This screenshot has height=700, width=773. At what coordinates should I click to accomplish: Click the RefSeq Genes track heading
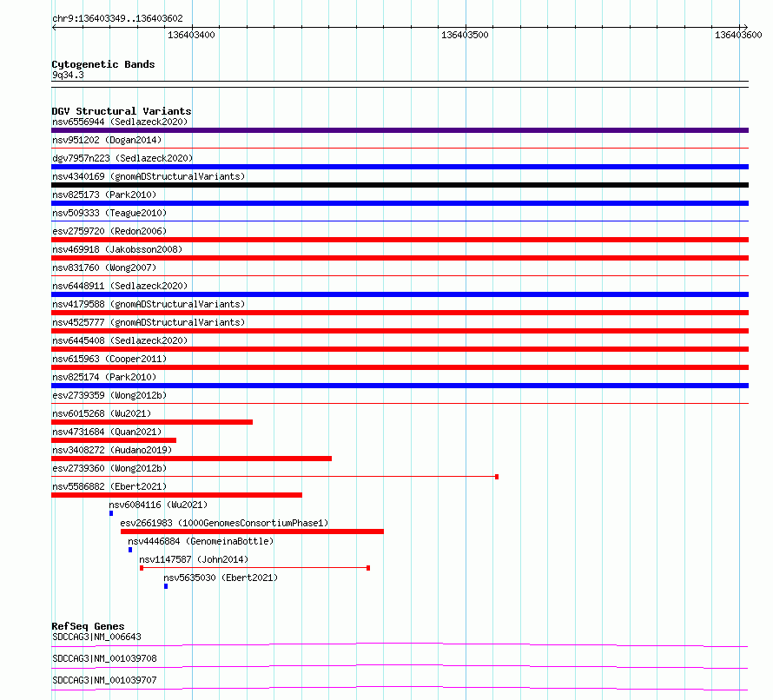click(x=89, y=626)
